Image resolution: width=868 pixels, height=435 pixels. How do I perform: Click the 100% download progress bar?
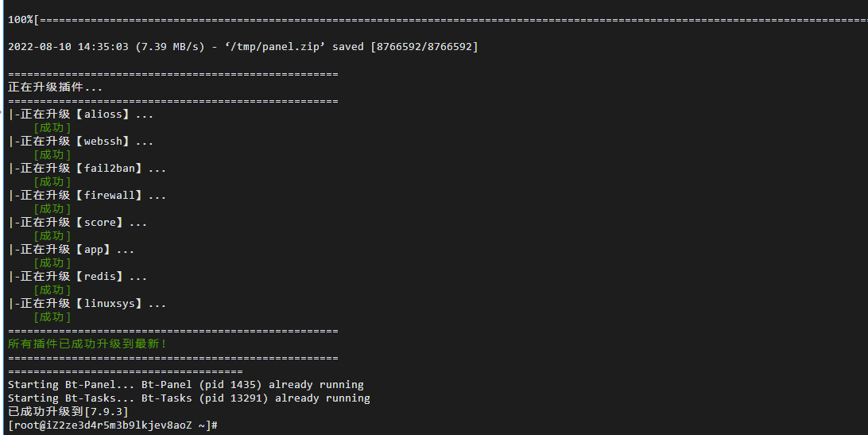click(438, 20)
